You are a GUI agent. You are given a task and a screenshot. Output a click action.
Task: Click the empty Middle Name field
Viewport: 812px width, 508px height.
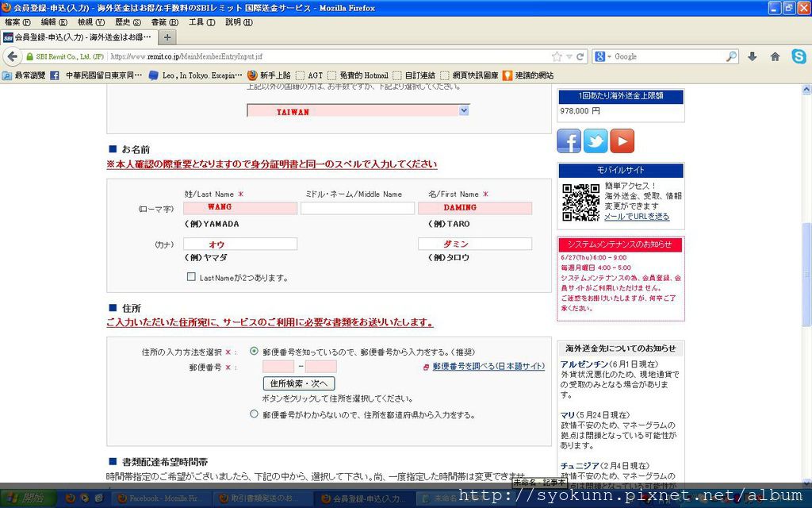(x=358, y=208)
